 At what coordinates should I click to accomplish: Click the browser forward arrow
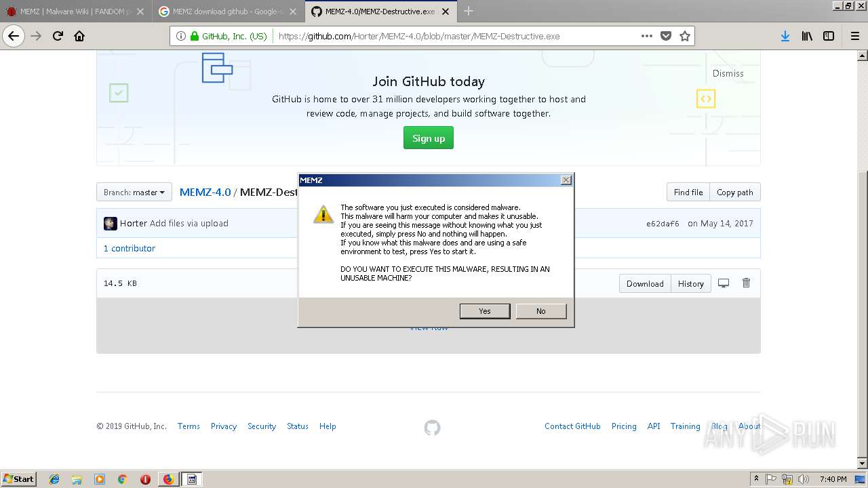point(37,36)
